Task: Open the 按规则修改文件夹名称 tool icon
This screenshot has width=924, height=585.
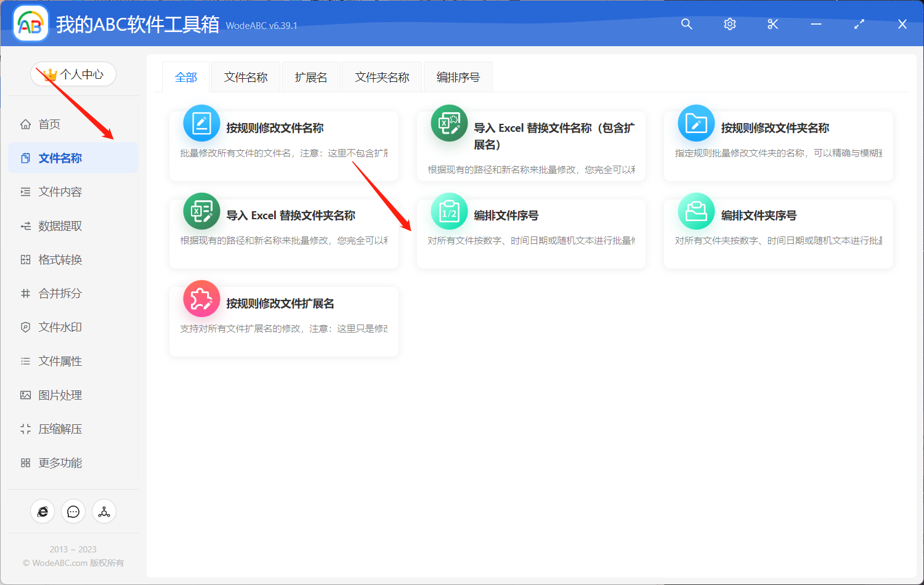Action: point(695,123)
